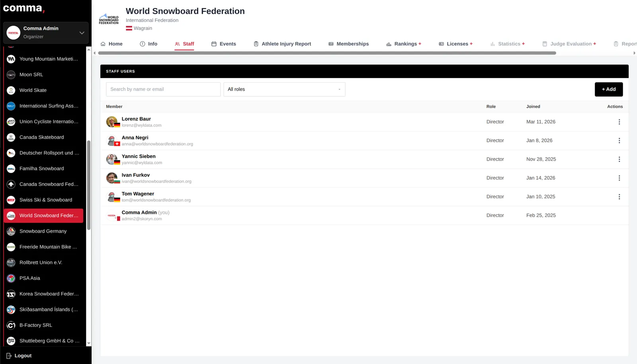Click the comma logo

point(23,8)
